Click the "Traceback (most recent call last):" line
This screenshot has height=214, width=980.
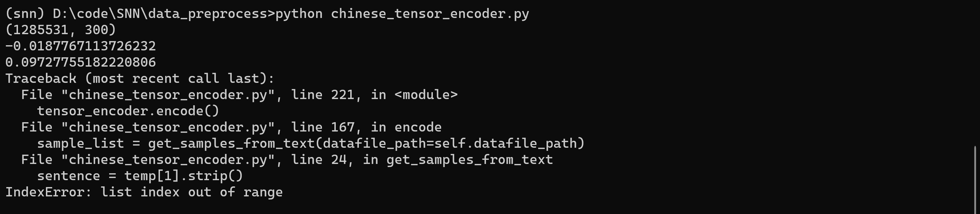coord(140,79)
